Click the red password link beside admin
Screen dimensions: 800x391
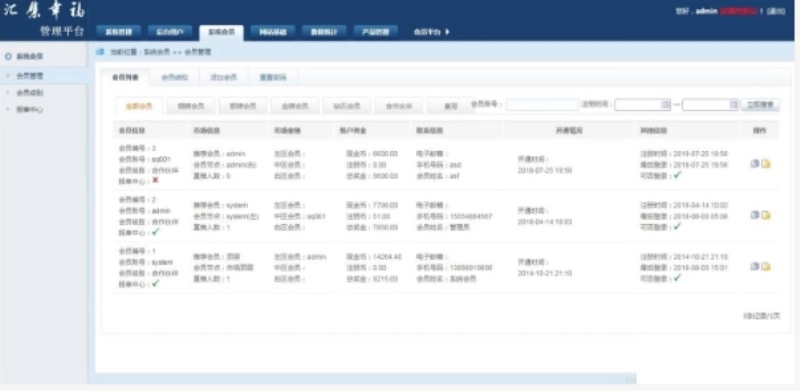739,11
